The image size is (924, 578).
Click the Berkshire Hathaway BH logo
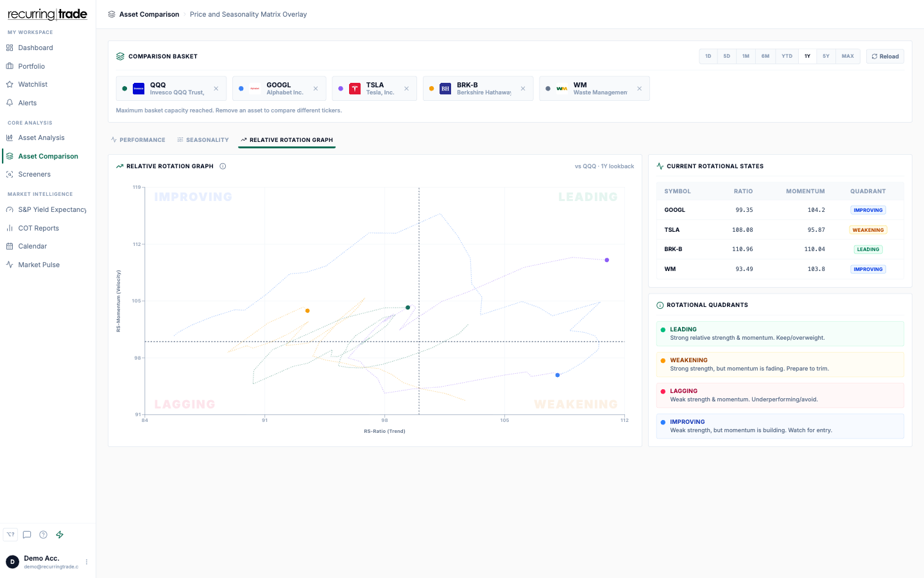(445, 89)
